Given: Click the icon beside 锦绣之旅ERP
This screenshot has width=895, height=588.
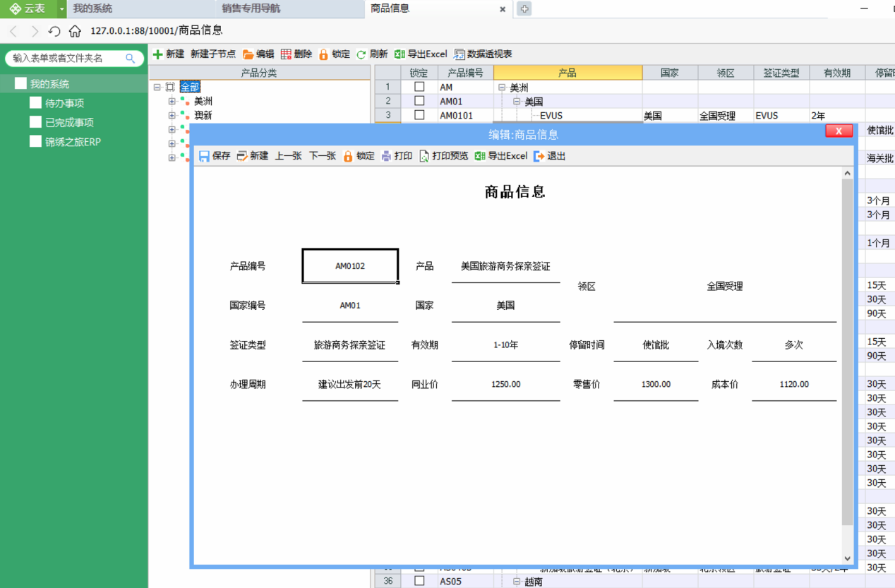Looking at the screenshot, I should [x=35, y=141].
